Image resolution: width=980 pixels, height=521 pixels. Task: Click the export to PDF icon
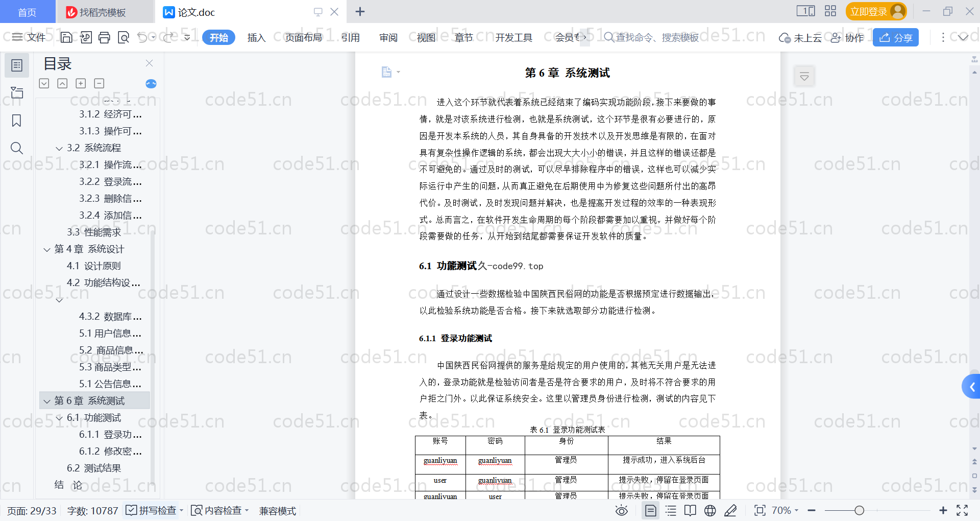[86, 37]
